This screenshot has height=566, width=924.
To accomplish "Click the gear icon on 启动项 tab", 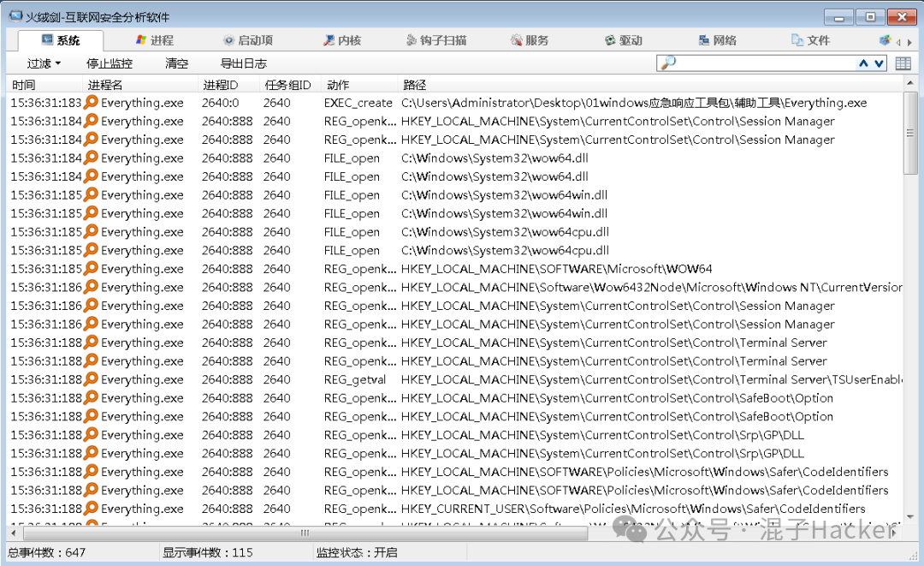I will coord(228,39).
